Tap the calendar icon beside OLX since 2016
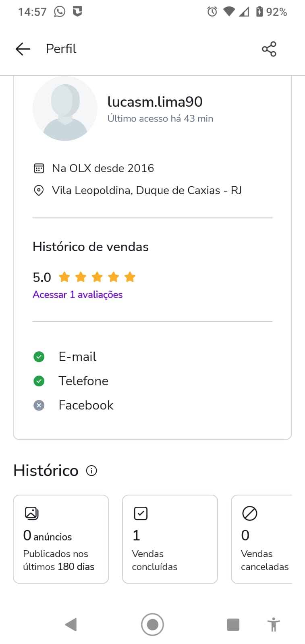This screenshot has height=644, width=305. coord(39,168)
